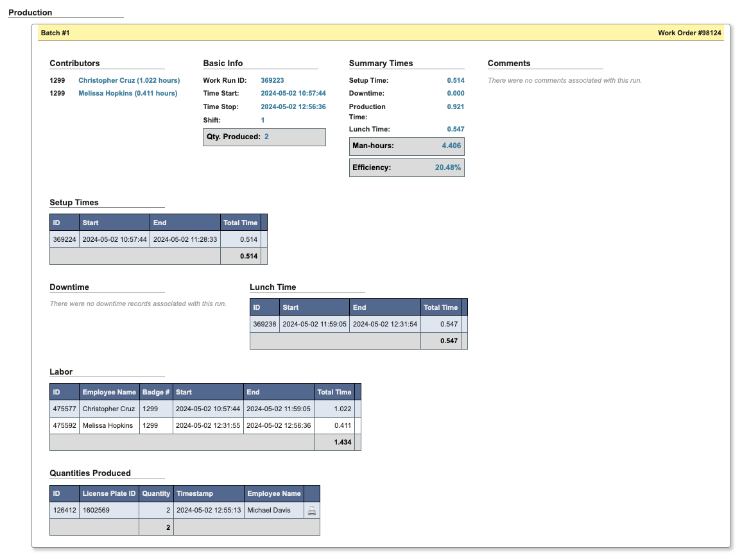This screenshot has width=742, height=560.
Task: Click Work Run ID value 369223
Action: point(272,80)
